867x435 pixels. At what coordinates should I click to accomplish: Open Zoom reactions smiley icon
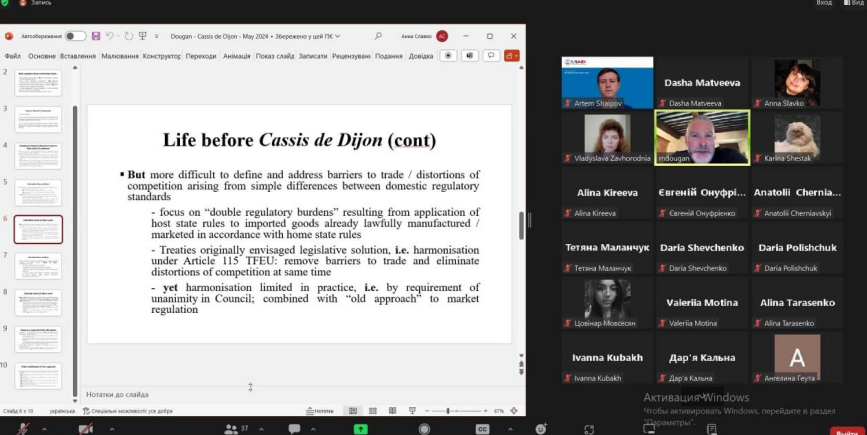541,429
